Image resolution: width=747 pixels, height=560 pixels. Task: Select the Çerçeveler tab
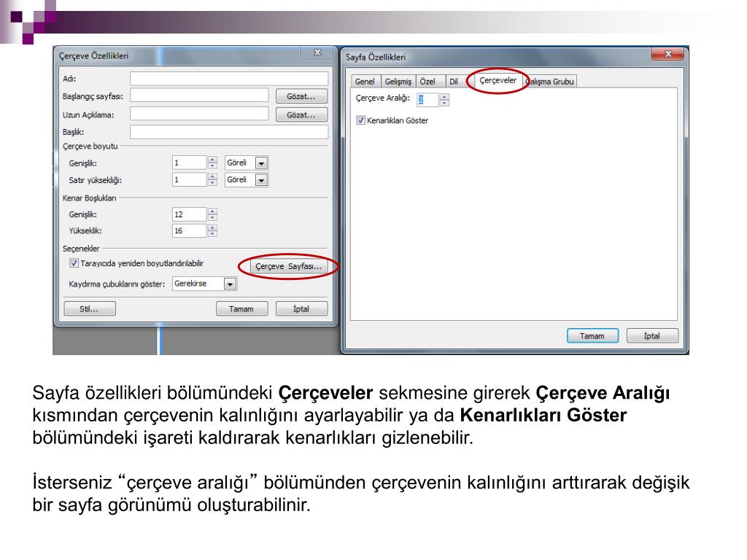[498, 80]
